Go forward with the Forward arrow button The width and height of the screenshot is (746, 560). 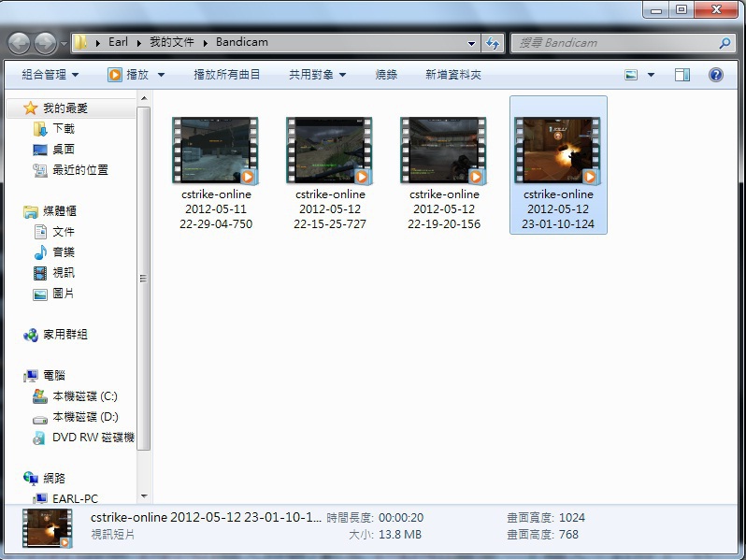click(x=46, y=43)
